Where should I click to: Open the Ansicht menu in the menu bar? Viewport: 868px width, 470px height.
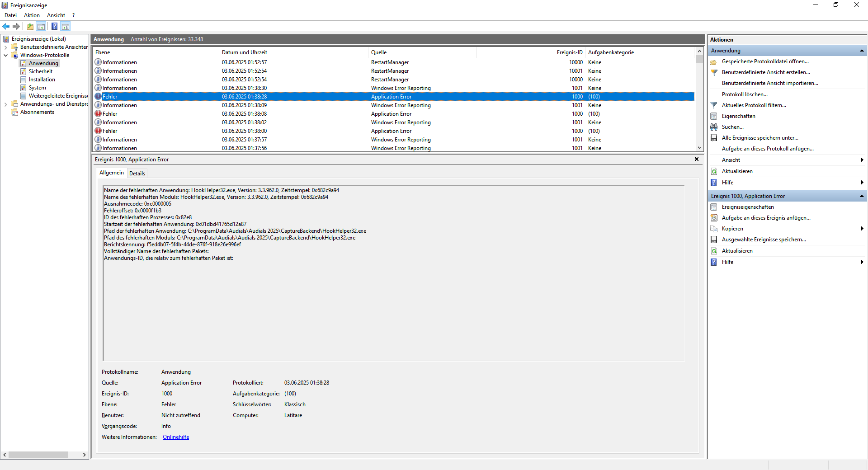pos(56,15)
